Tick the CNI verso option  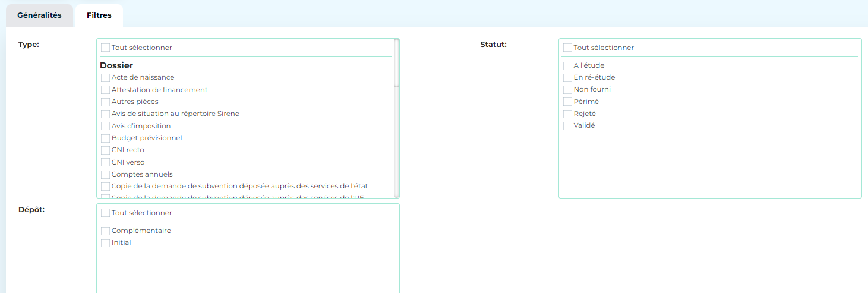click(x=106, y=162)
